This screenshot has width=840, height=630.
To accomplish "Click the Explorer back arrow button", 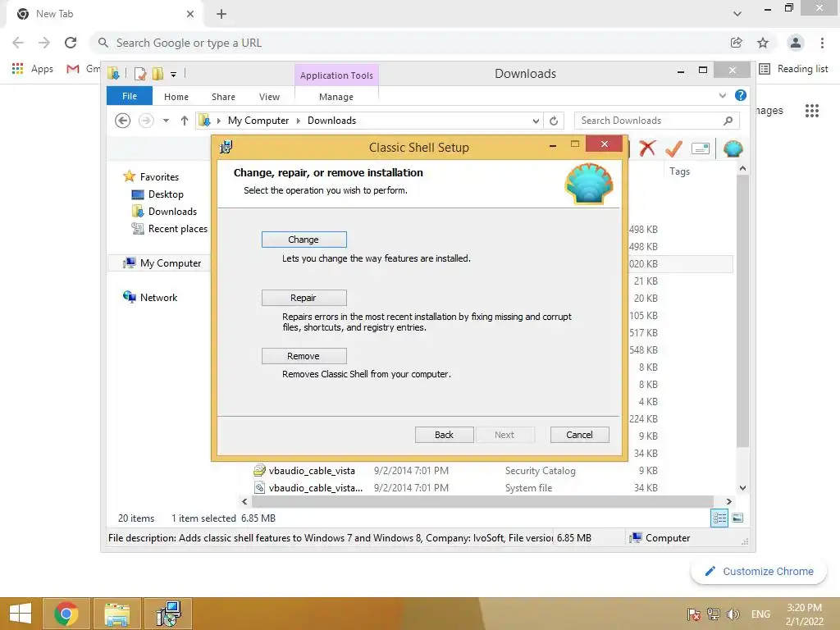I will coord(123,121).
